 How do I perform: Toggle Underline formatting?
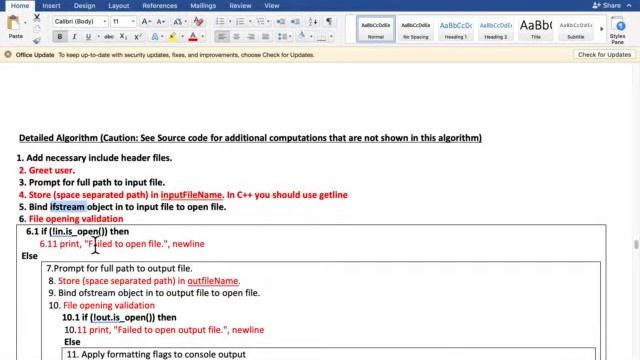[x=88, y=37]
